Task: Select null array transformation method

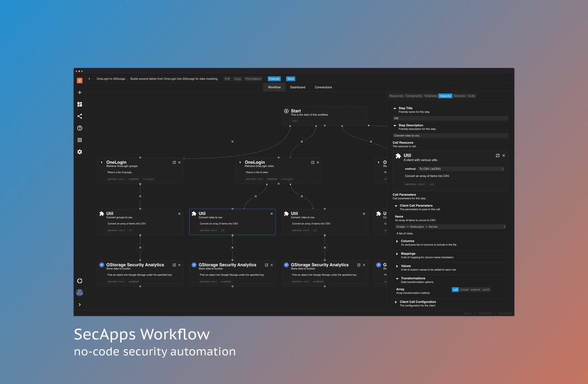Action: 455,290
